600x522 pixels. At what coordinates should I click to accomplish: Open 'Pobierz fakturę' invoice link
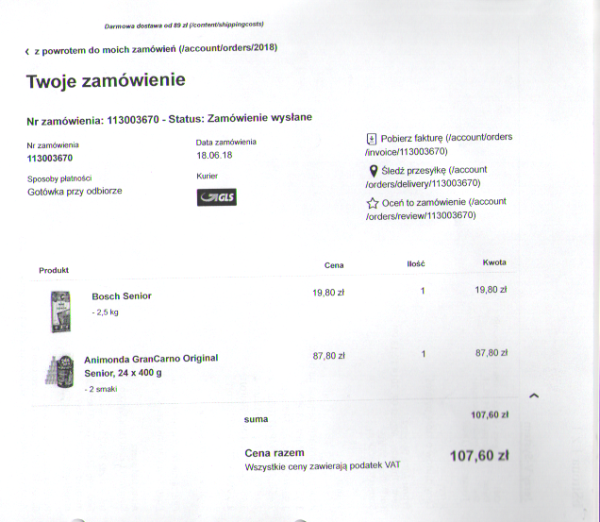pos(439,144)
